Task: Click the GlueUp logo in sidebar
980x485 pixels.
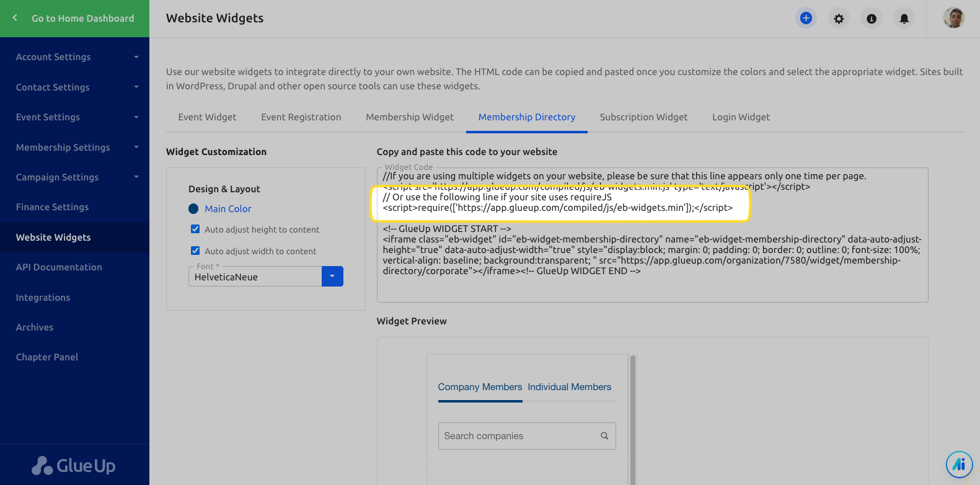Action: click(x=74, y=465)
